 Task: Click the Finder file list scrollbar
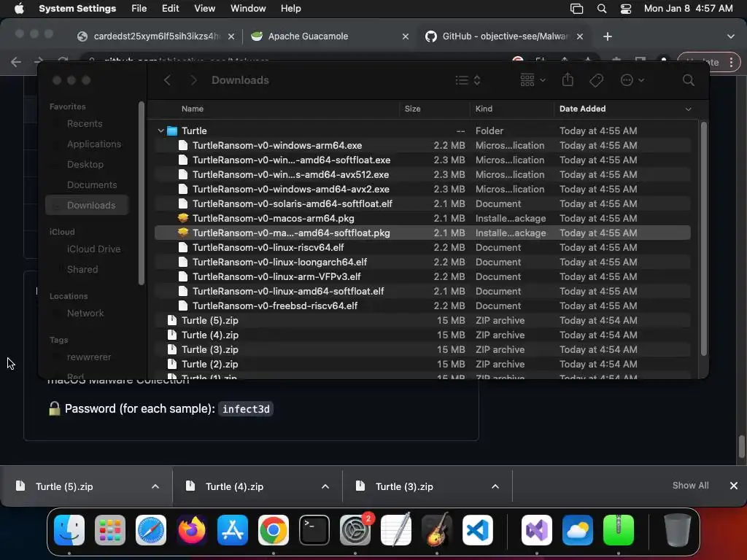click(x=703, y=238)
